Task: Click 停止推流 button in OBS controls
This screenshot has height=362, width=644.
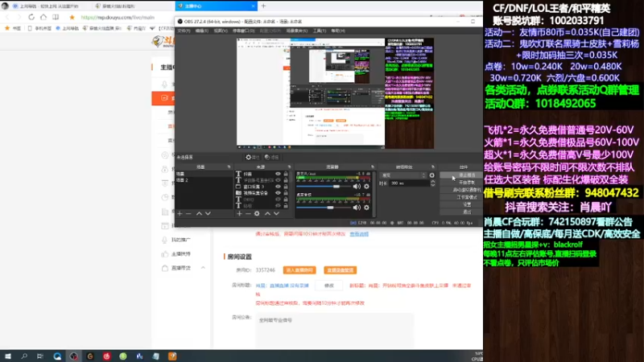Action: click(461, 175)
